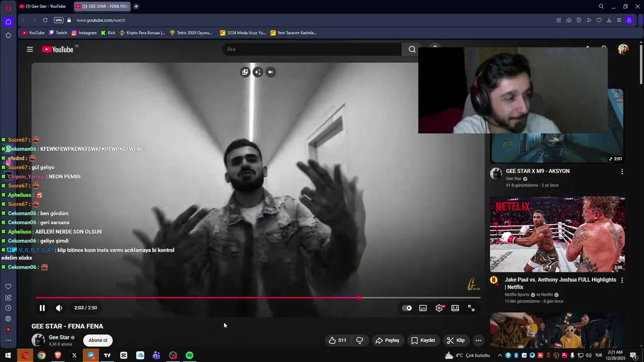Open the Gee Star channel name link
This screenshot has height=362, width=644.
coord(59,337)
